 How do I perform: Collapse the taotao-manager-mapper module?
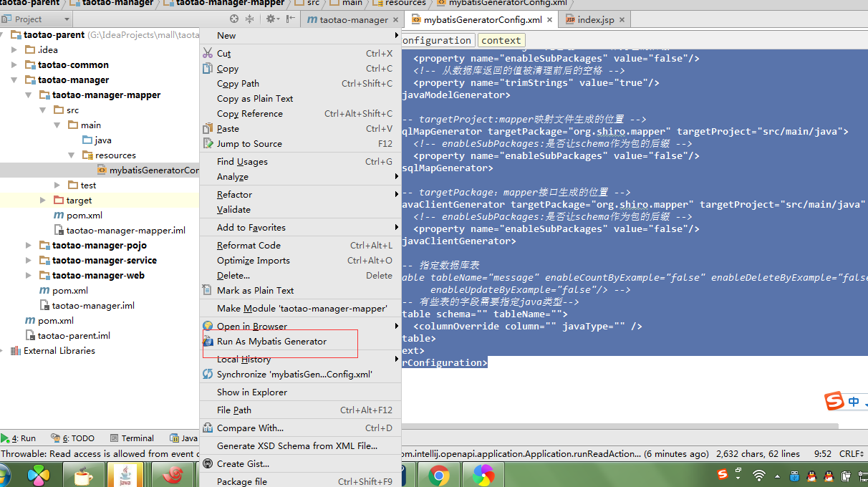pyautogui.click(x=29, y=95)
